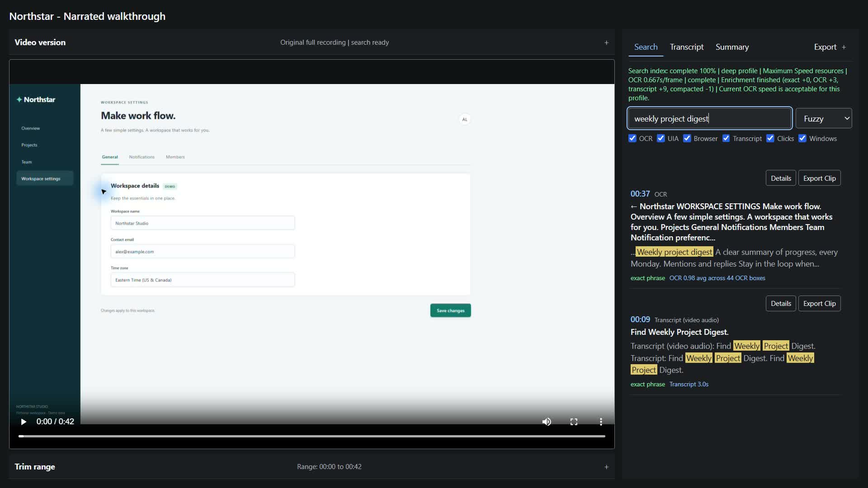Click Save changes in the video frame
Viewport: 868px width, 488px height.
click(450, 310)
